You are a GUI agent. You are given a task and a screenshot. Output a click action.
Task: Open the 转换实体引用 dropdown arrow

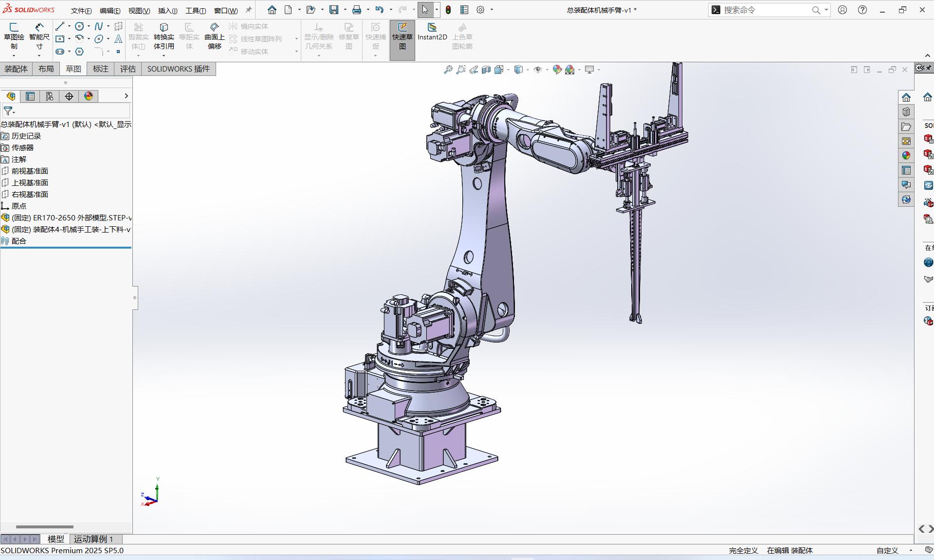(x=164, y=55)
